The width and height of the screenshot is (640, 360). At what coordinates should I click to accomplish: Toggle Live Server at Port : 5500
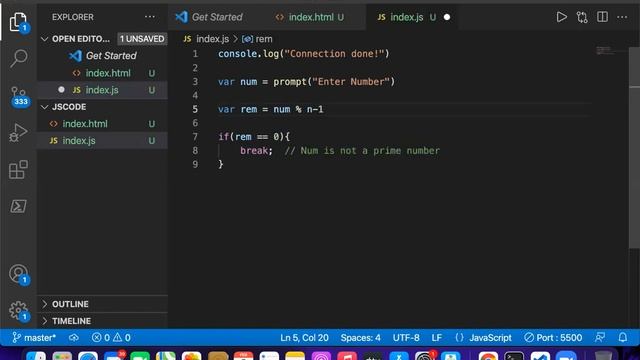[x=553, y=338]
